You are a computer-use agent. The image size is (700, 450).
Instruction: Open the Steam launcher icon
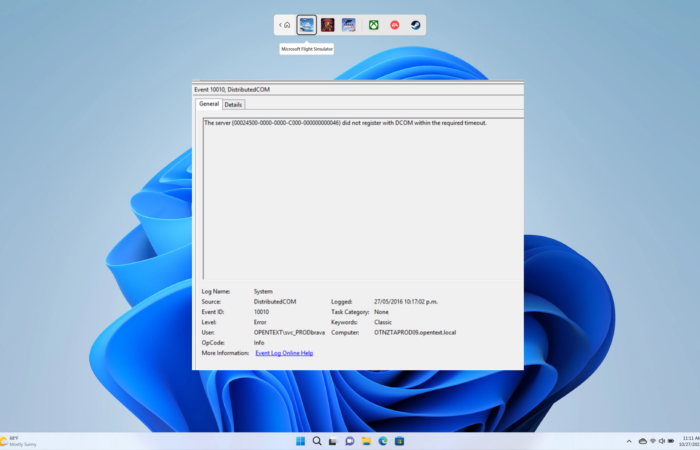(x=416, y=25)
